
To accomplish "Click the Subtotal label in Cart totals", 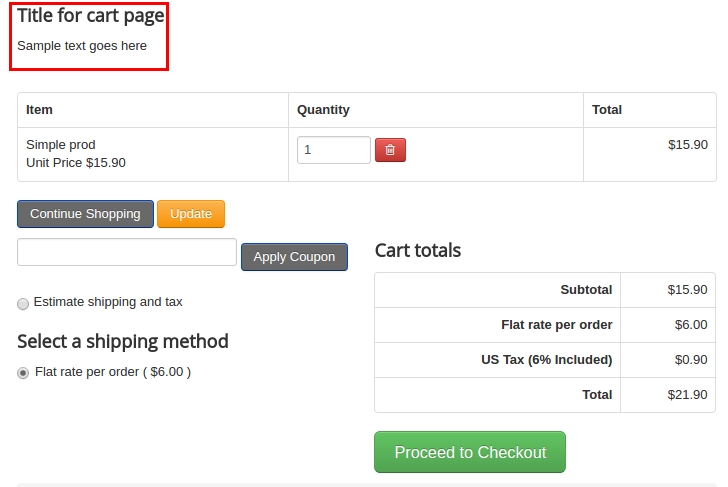I will [586, 290].
